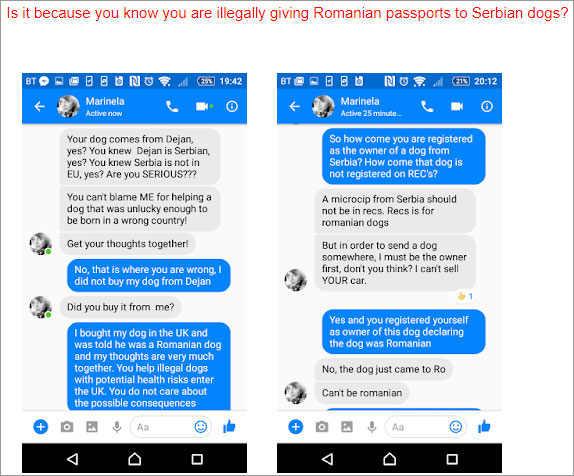Tap Android home button on left phone
Viewport: 574px width, 476px height.
coord(134,459)
